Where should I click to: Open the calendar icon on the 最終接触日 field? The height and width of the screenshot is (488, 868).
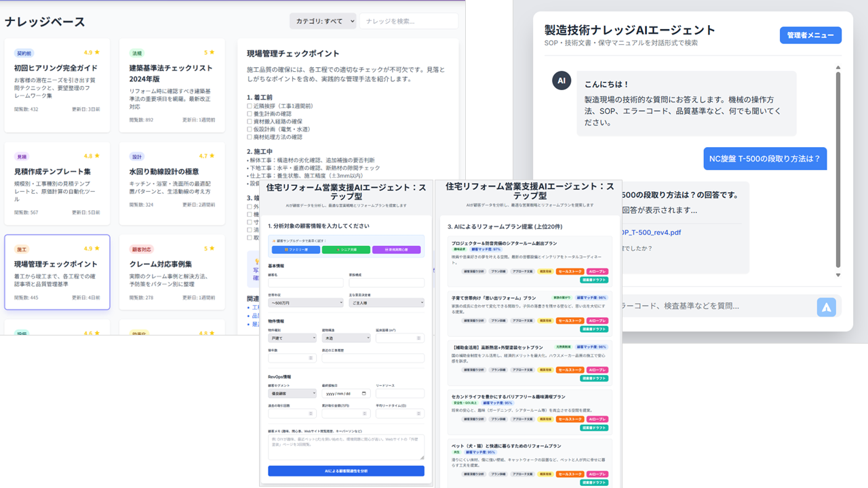point(365,394)
